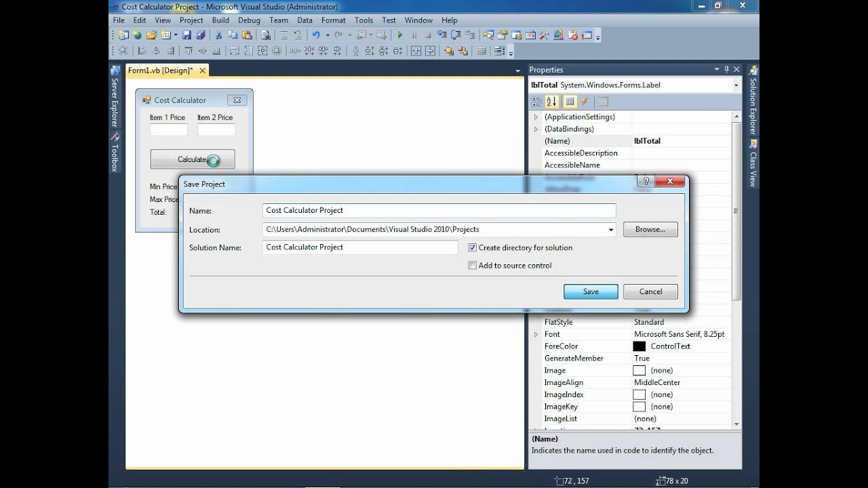Select the AccessibleDescription property row
The width and height of the screenshot is (868, 488).
[x=631, y=153]
